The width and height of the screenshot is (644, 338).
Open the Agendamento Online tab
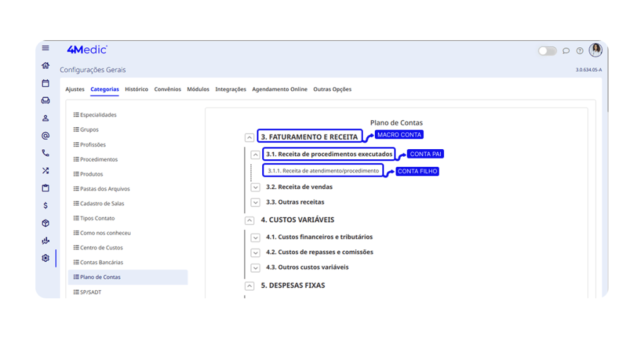point(279,89)
